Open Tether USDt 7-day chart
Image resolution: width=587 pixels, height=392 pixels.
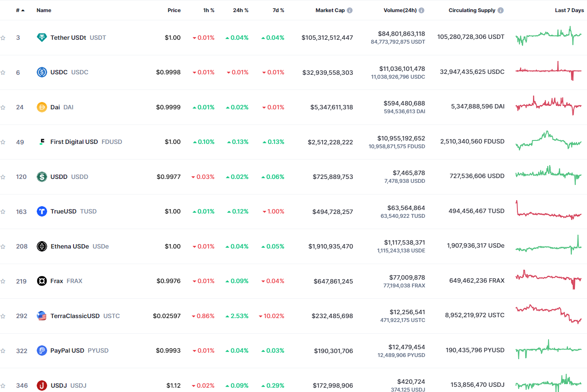(549, 36)
